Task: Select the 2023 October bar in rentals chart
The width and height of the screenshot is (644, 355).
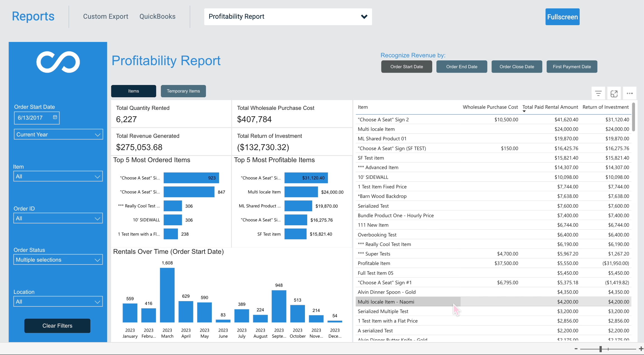Action: [298, 314]
